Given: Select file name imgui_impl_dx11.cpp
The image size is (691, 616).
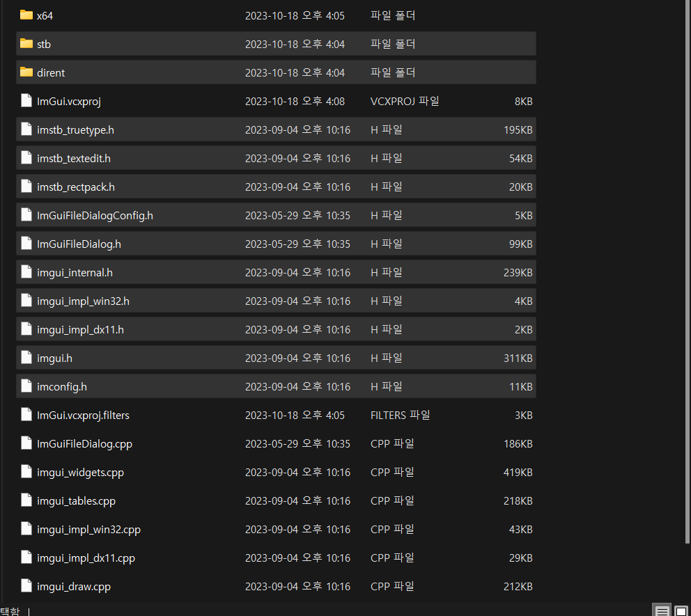Looking at the screenshot, I should (86, 558).
